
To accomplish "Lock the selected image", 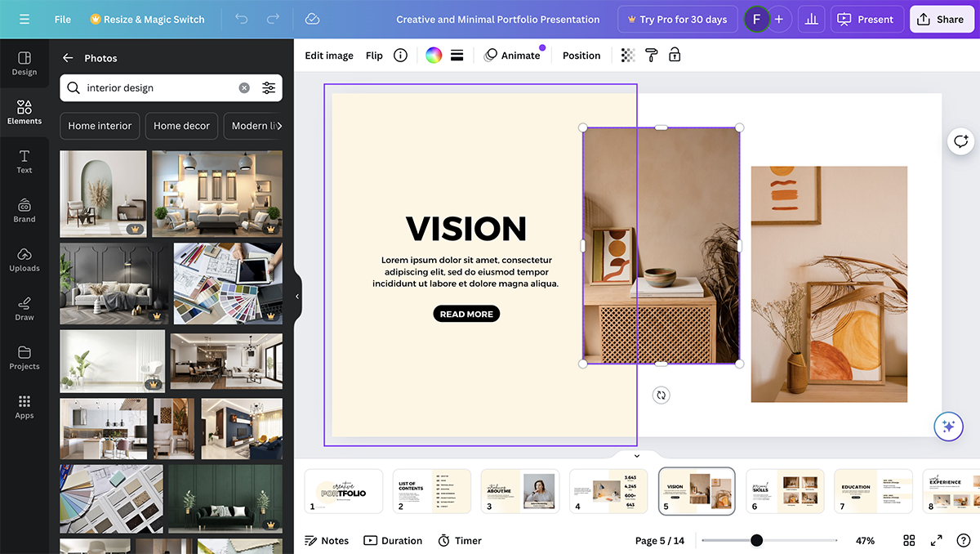I will pyautogui.click(x=674, y=55).
